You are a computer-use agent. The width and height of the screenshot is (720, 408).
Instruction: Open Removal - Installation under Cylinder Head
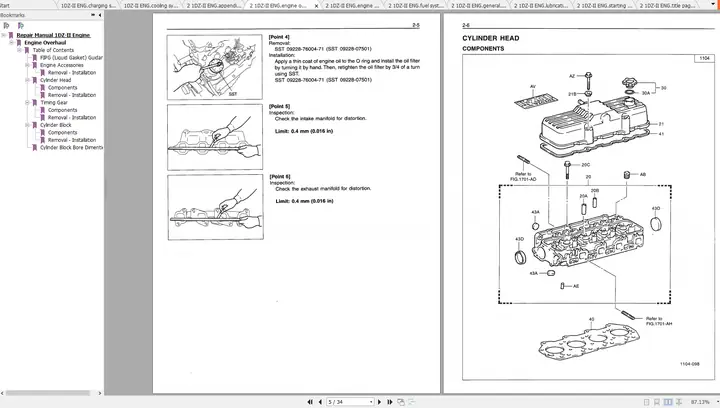(x=72, y=95)
